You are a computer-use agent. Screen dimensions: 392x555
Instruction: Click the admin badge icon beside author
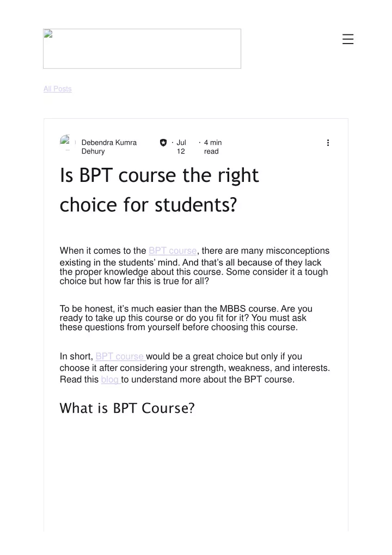coord(163,143)
